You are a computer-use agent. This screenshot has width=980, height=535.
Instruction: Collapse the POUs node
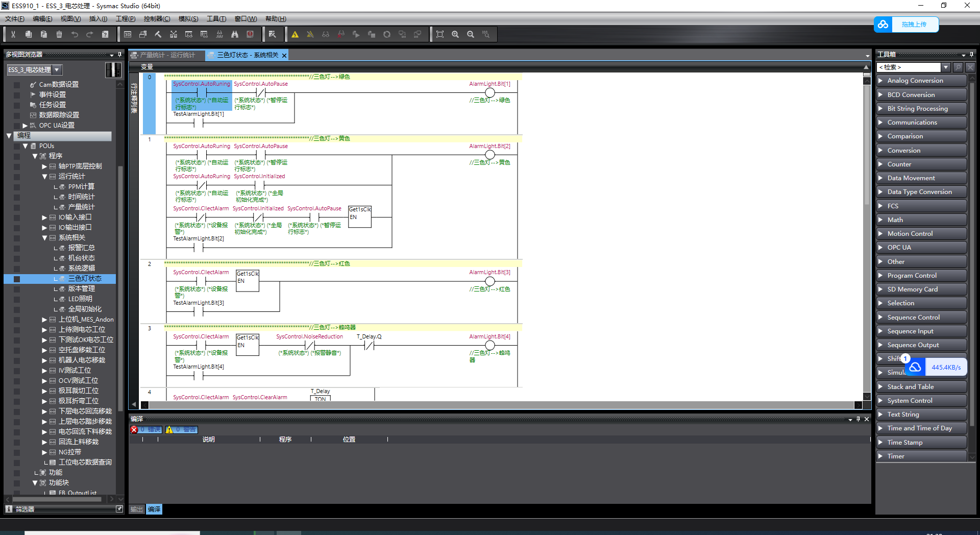25,146
